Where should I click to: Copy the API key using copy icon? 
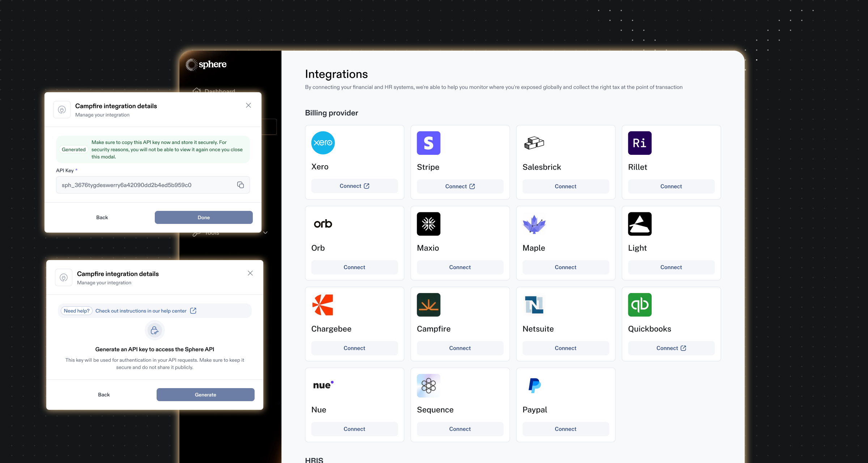[241, 185]
